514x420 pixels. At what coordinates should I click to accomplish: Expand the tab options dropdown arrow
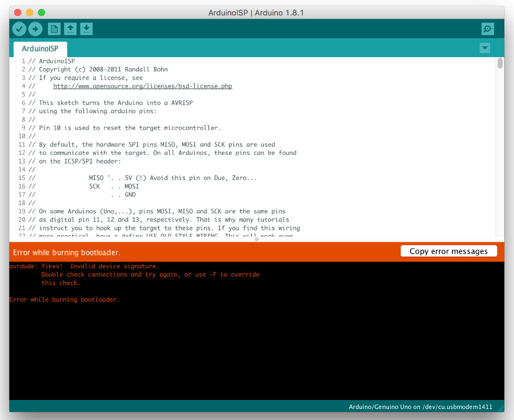click(x=485, y=48)
